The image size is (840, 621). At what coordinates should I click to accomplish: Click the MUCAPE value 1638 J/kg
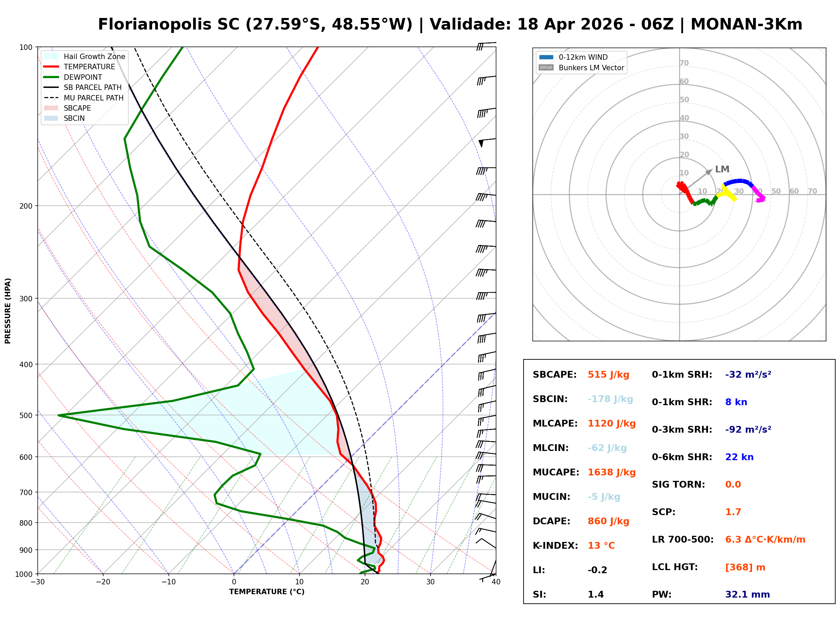click(611, 472)
